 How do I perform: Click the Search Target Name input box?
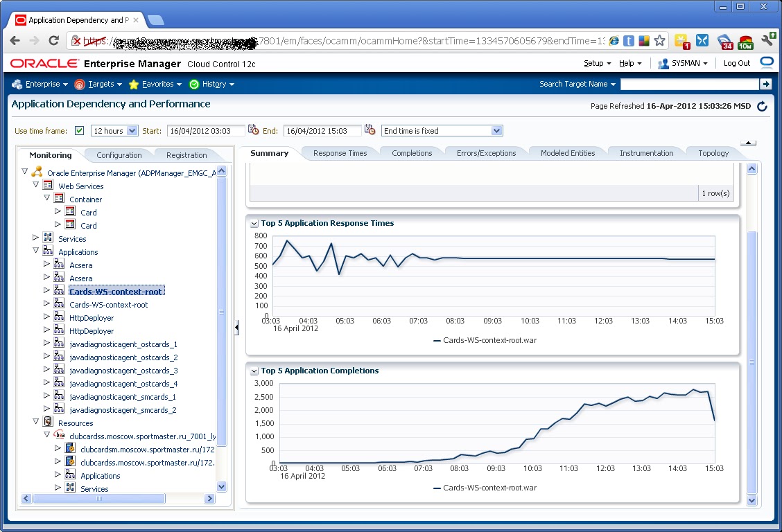[689, 85]
